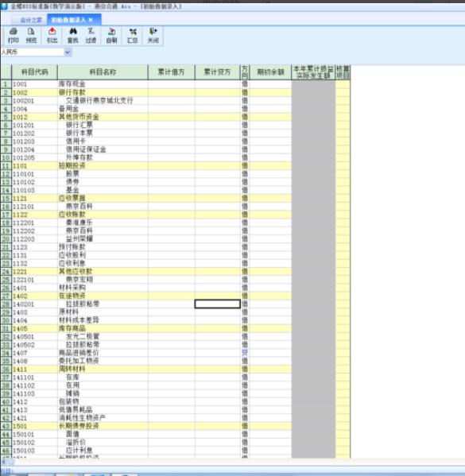Close the 初始数据录入 tab with its X
This screenshot has height=476, width=465.
coord(91,20)
